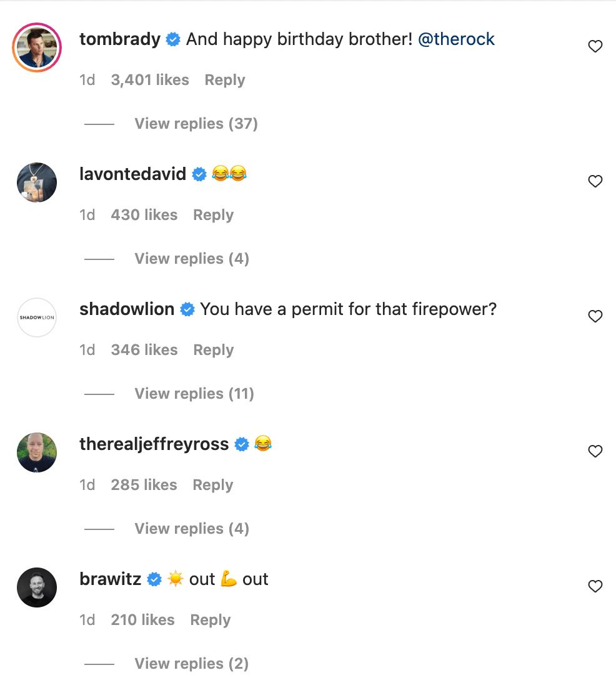
Task: Like brawitz's comment with heart icon
Action: (x=595, y=586)
